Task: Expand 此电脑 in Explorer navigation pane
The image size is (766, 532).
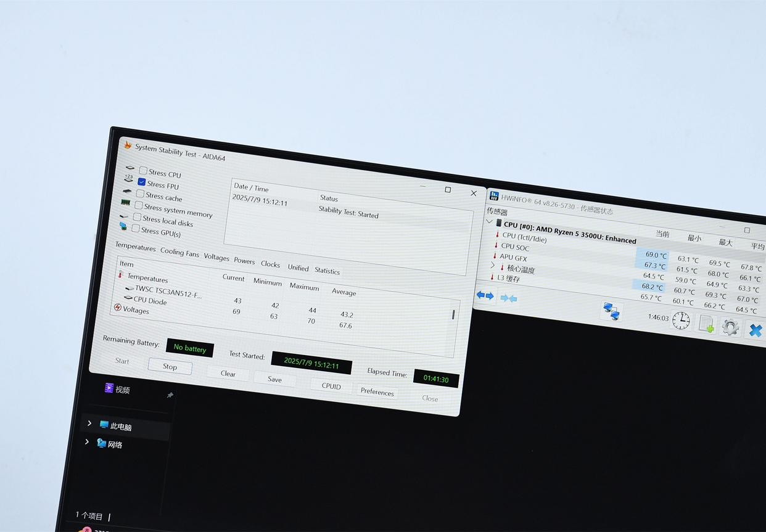Action: click(x=89, y=423)
